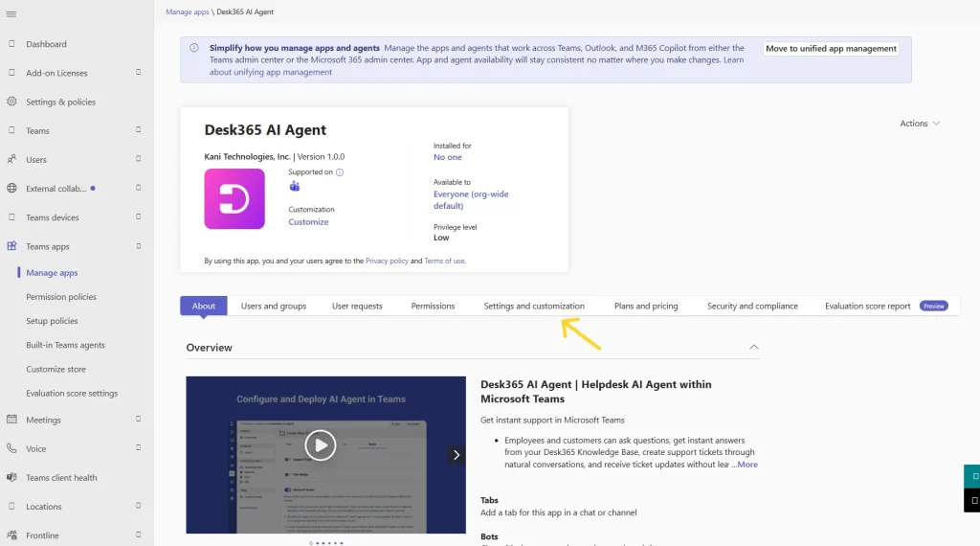The image size is (980, 546).
Task: Open the Customize link
Action: coord(308,221)
